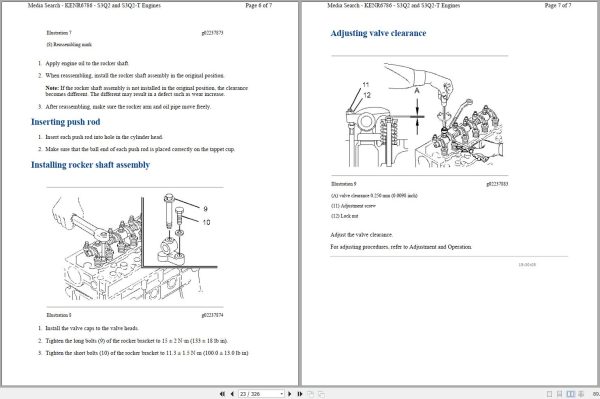The image size is (600, 399).
Task: Switch to continuous single page layout
Action: point(559,394)
